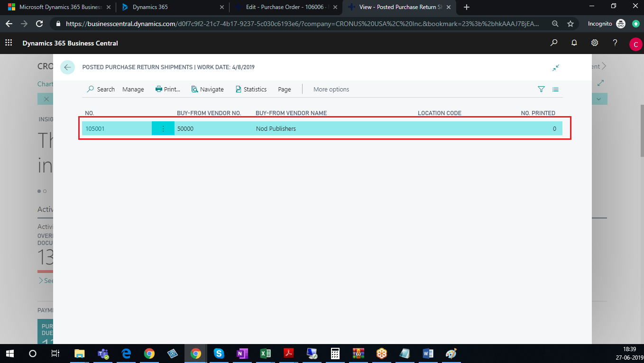The image size is (644, 363).
Task: Open WinRAR from the taskbar
Action: [x=358, y=354]
